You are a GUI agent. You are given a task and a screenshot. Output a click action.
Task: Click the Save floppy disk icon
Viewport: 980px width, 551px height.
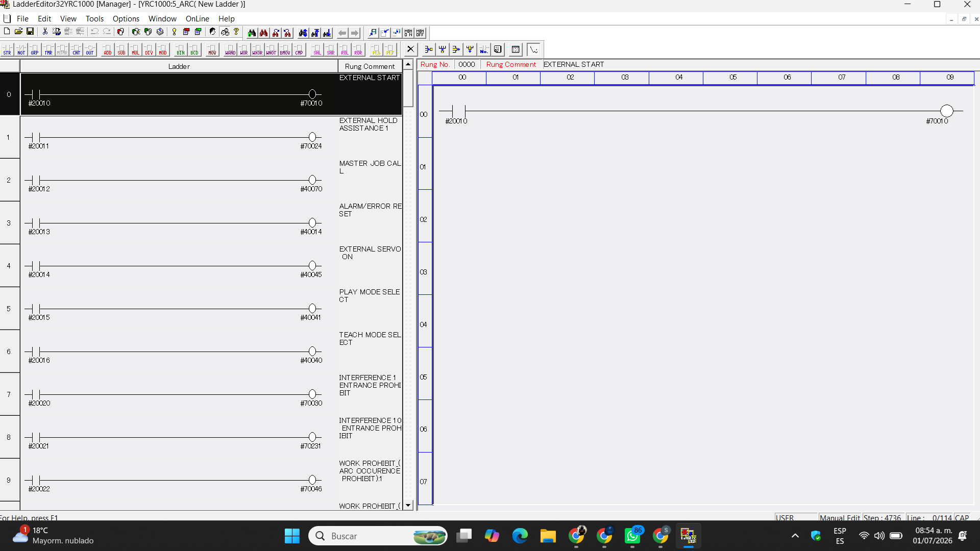click(30, 32)
